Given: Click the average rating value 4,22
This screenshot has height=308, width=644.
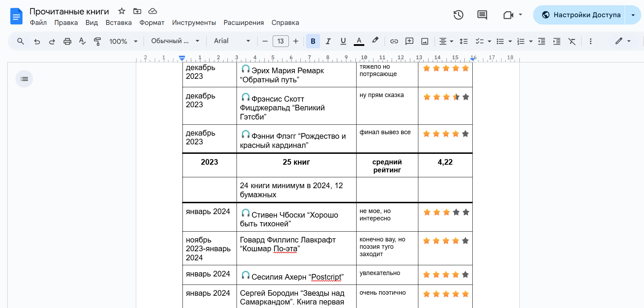Looking at the screenshot, I should pyautogui.click(x=445, y=162).
